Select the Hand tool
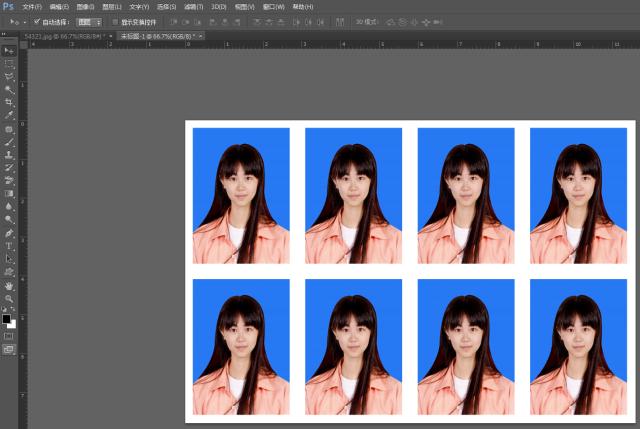Screen dimensions: 640x429 point(9,285)
